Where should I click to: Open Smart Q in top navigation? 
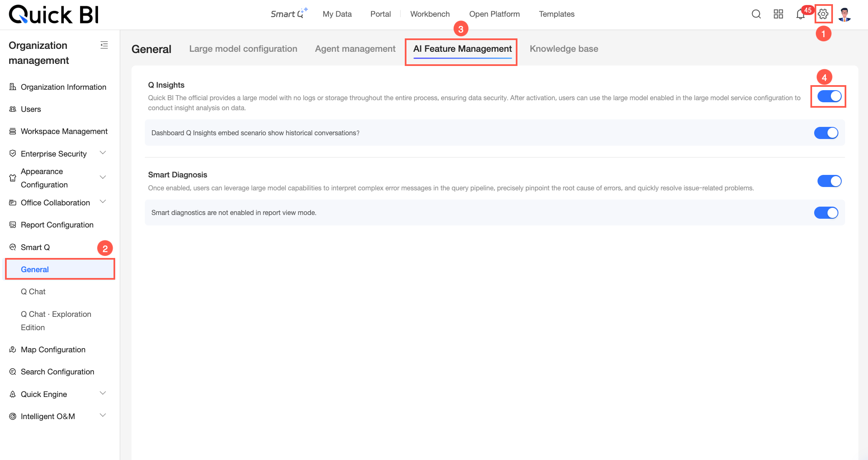[289, 14]
